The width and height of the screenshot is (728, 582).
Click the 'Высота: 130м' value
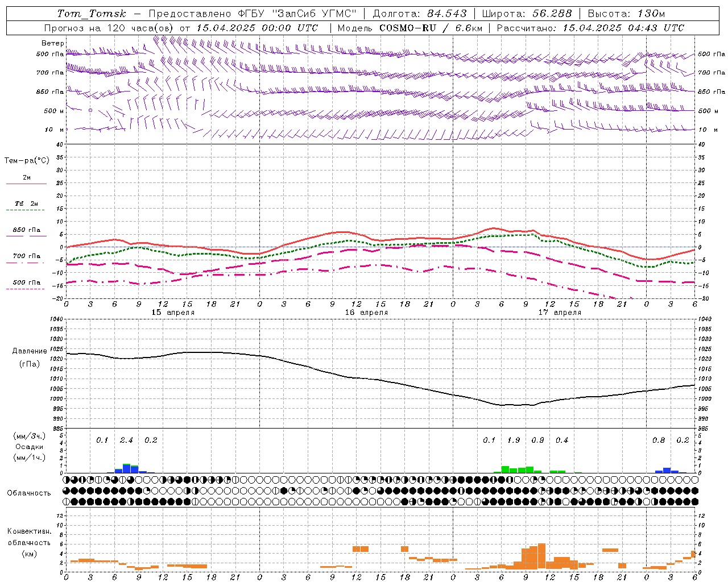(x=626, y=14)
